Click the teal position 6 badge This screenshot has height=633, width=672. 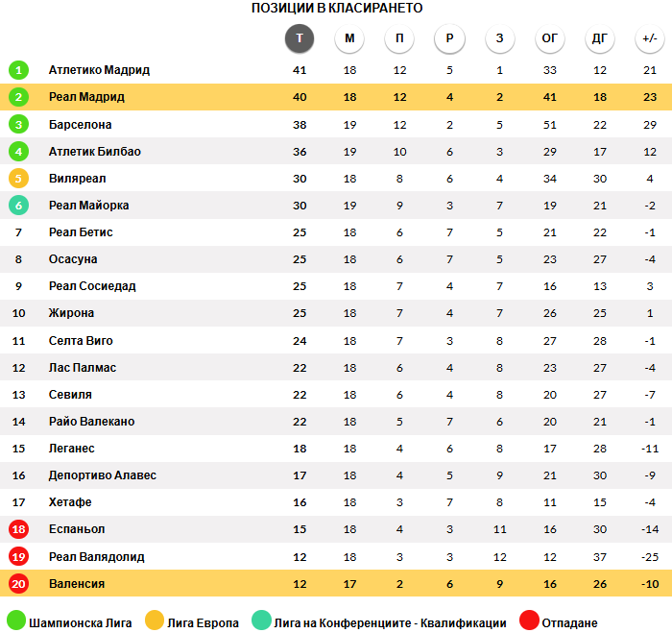click(x=18, y=206)
